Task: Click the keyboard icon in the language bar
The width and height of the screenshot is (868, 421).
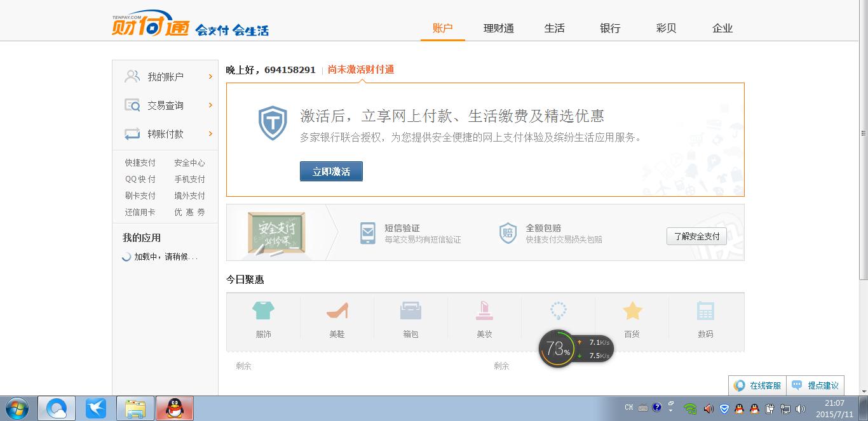Action: 643,408
